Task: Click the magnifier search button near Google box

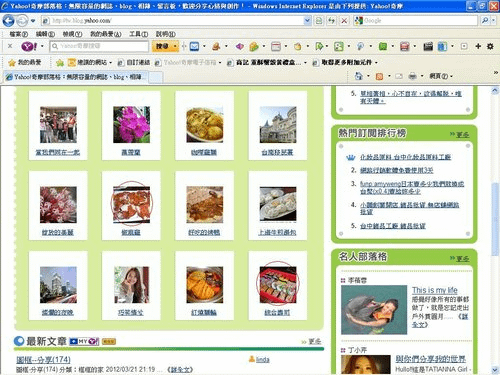Action: click(485, 21)
